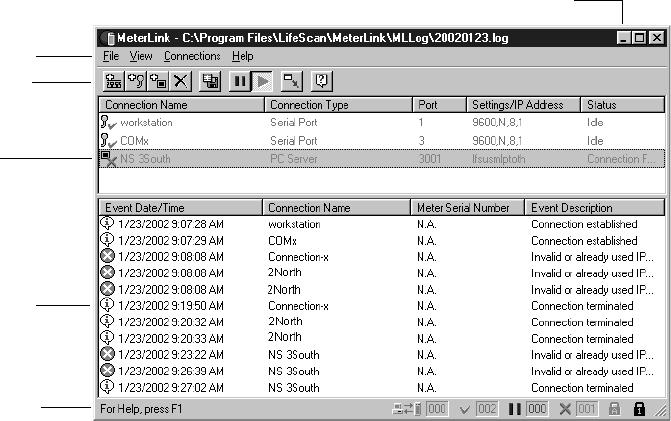Click the window resize grip in status bar
671x421 pixels.
[660, 411]
